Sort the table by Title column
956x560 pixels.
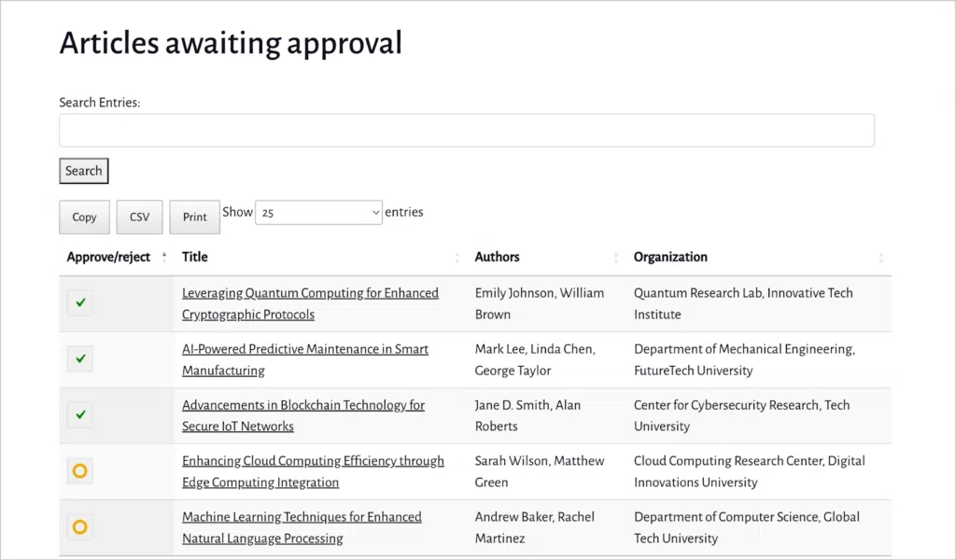point(320,258)
